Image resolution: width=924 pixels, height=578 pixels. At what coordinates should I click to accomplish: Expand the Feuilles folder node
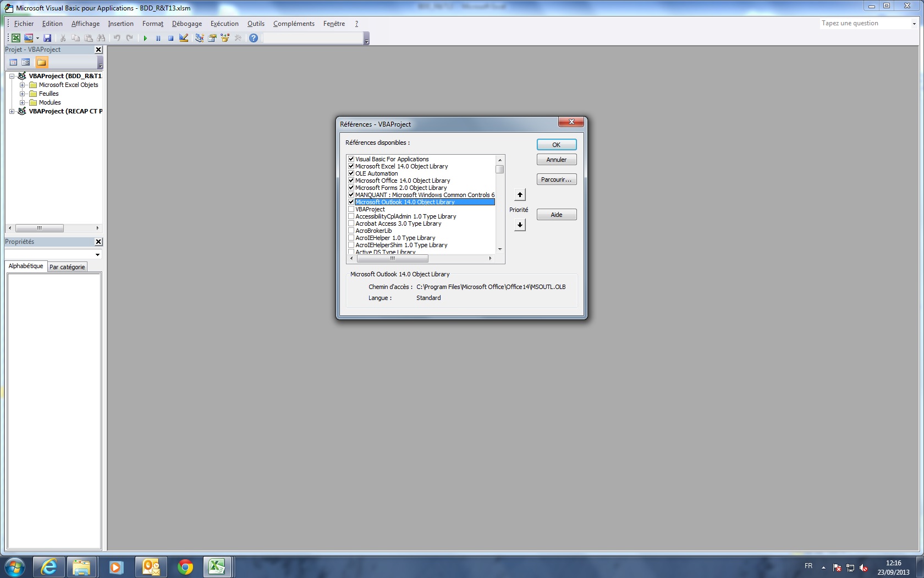(x=22, y=94)
